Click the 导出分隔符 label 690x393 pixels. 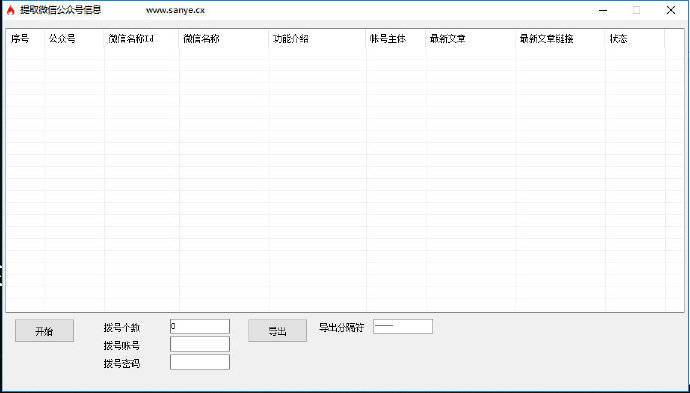pos(341,327)
